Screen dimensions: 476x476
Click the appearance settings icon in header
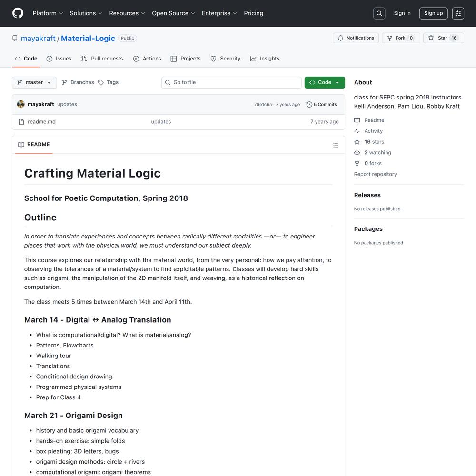pyautogui.click(x=458, y=13)
